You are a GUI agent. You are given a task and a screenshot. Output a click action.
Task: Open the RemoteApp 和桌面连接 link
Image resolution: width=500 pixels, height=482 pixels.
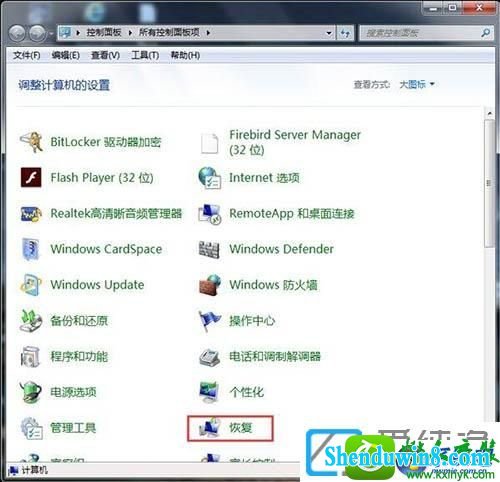coord(292,213)
